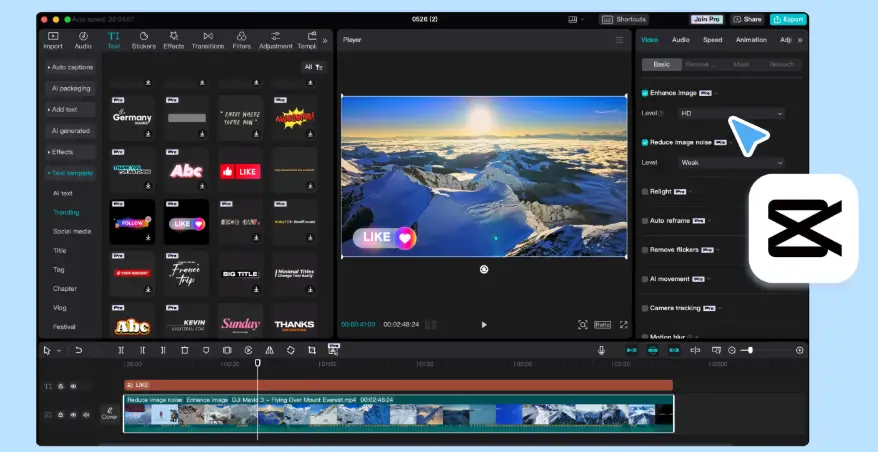Enable the Relight checkbox

pos(645,192)
